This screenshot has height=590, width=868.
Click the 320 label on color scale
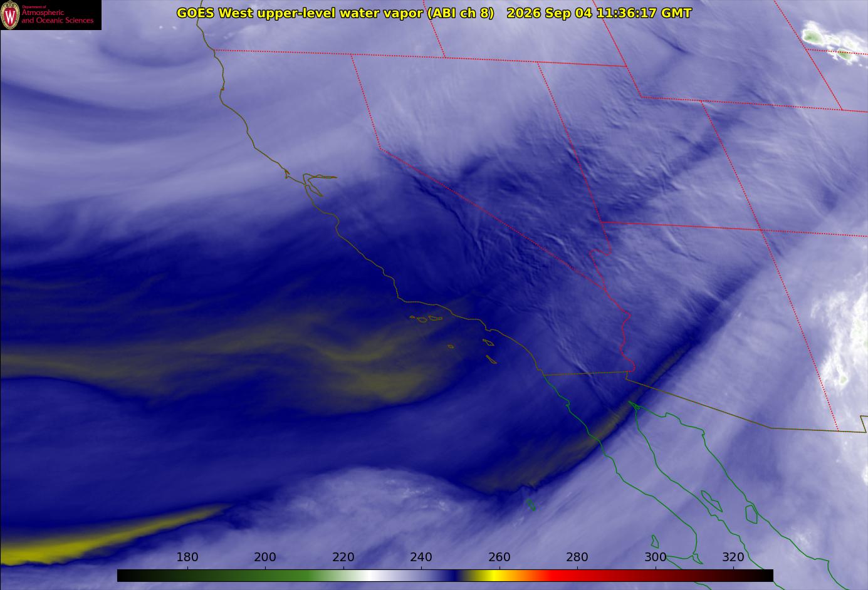pyautogui.click(x=733, y=557)
